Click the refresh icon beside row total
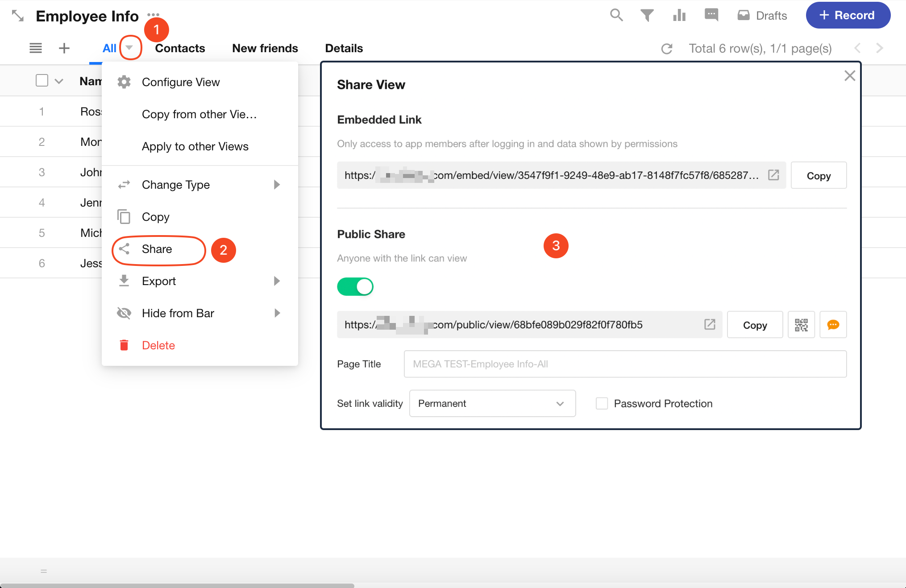The width and height of the screenshot is (906, 588). pyautogui.click(x=667, y=49)
